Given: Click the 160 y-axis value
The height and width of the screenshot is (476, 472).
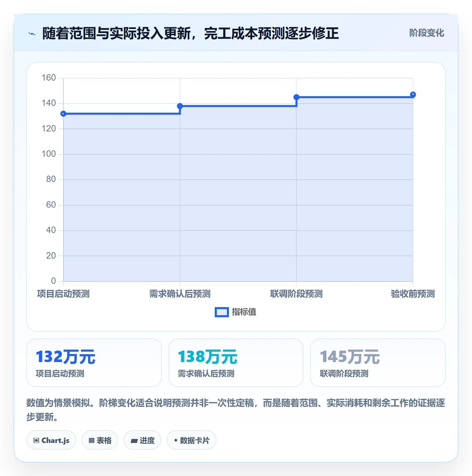Looking at the screenshot, I should (x=49, y=78).
